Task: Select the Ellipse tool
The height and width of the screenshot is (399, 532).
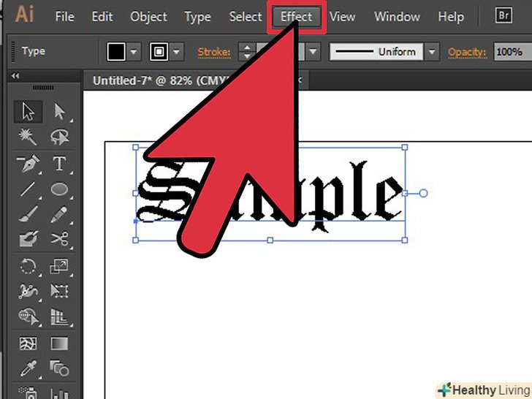Action: [x=59, y=189]
